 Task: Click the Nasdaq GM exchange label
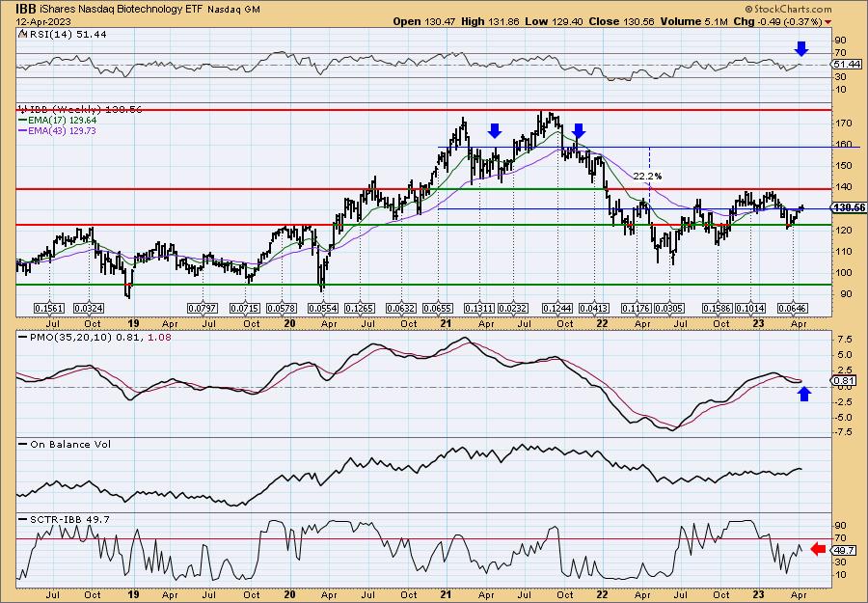click(234, 10)
